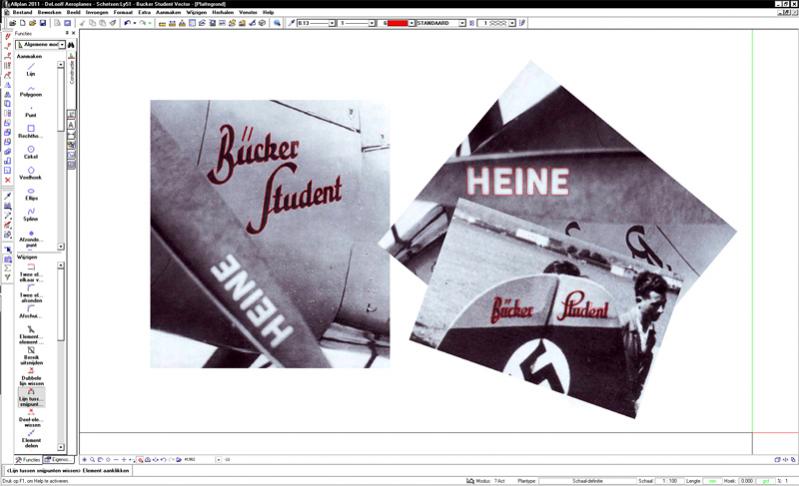799x486 pixels.
Task: Close the Functies panel with X
Action: click(73, 33)
